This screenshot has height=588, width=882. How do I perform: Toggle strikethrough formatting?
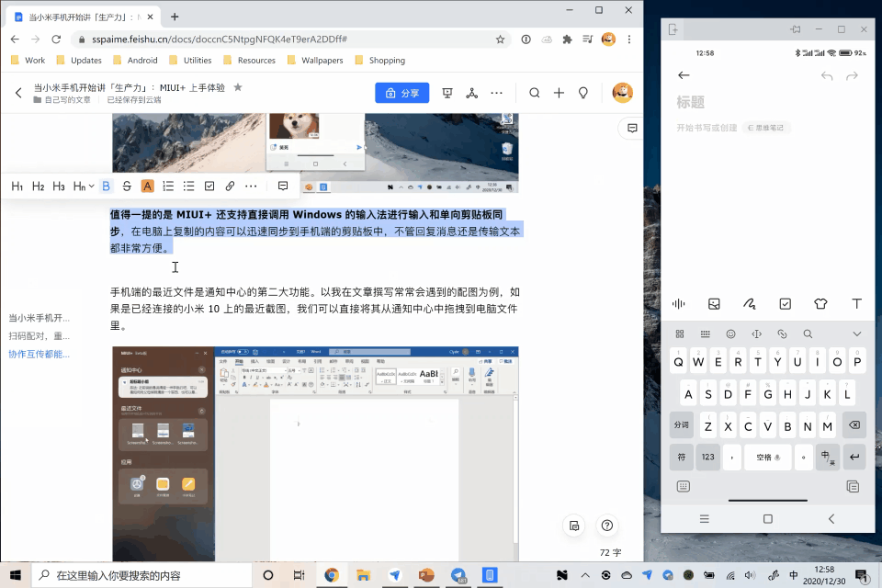[127, 187]
